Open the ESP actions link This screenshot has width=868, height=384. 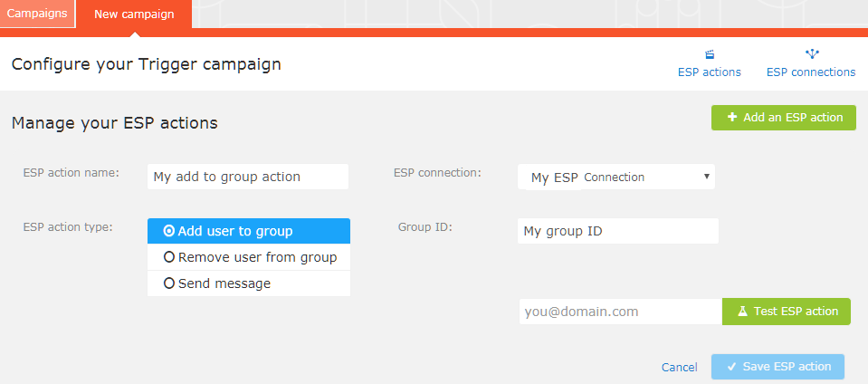709,72
